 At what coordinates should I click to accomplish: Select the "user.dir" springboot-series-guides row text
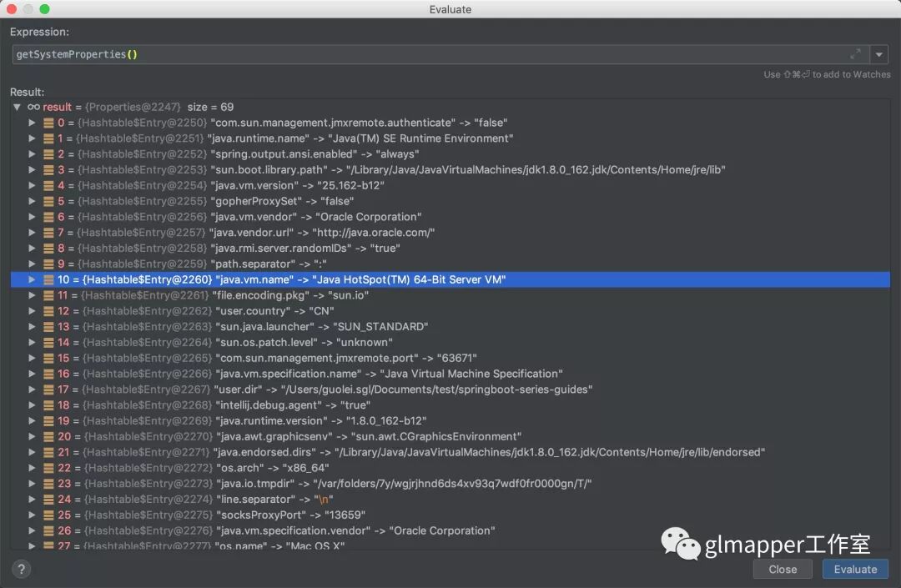point(403,389)
